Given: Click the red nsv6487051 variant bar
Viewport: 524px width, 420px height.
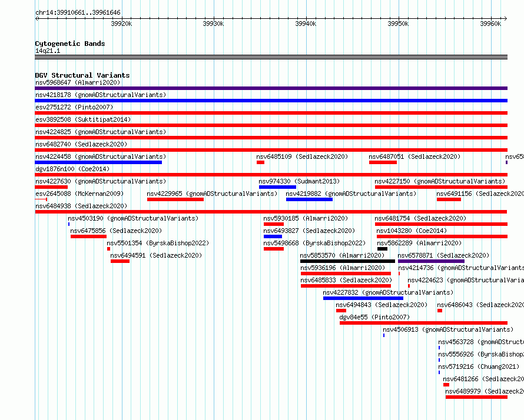Looking at the screenshot, I should [383, 162].
